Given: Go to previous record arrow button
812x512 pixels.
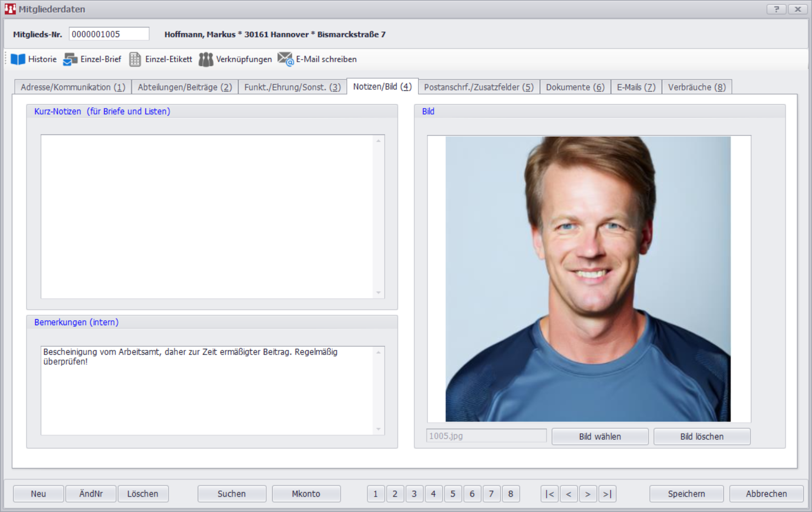Looking at the screenshot, I should pos(569,494).
